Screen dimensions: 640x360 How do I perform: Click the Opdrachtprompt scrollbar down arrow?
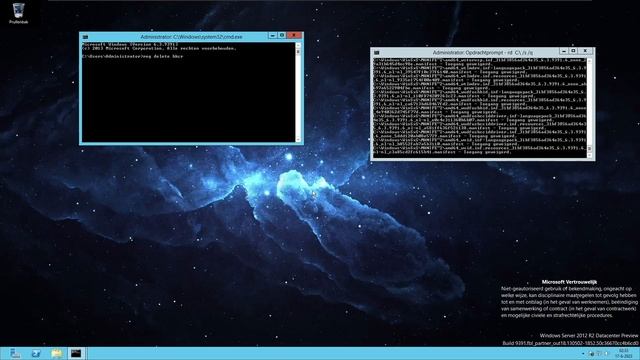[x=589, y=154]
